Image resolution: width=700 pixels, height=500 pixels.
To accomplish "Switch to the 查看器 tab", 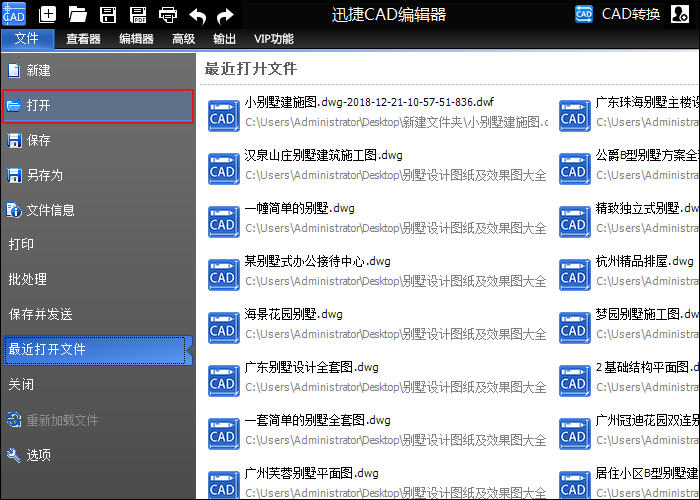I will tap(83, 39).
